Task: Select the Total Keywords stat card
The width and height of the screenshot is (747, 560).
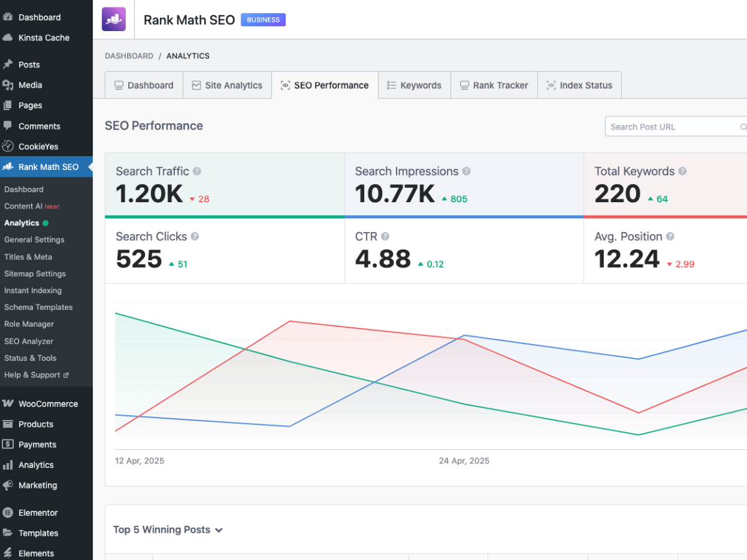Action: [665, 185]
